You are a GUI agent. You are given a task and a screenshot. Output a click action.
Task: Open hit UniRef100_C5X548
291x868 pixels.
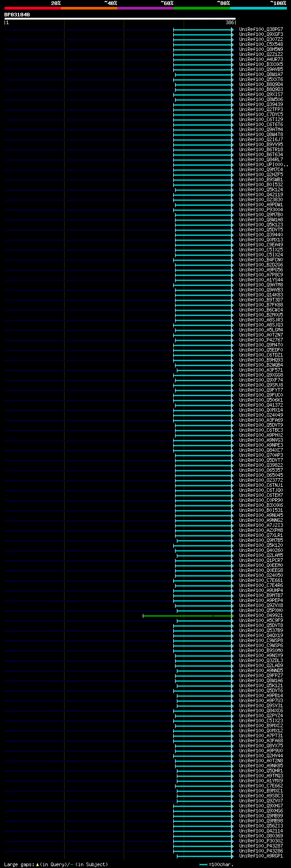(261, 44)
